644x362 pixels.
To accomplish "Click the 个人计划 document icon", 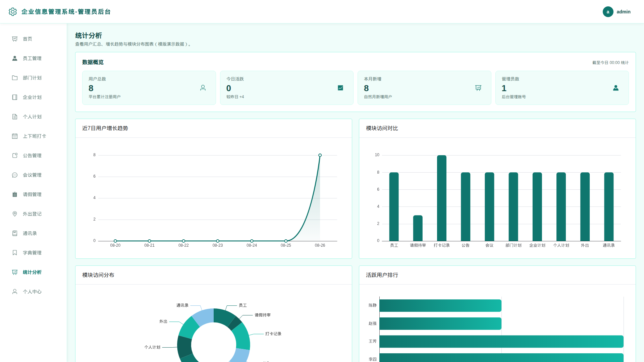I will 15,117.
